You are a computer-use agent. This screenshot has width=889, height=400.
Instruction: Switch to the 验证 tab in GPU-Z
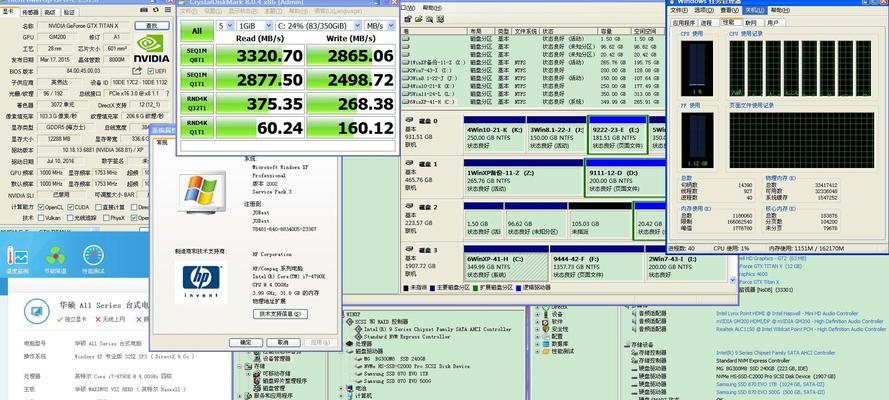tap(69, 12)
